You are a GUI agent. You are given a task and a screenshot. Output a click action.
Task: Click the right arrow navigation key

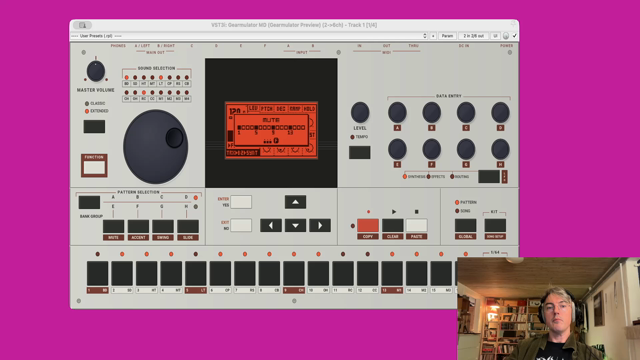point(320,225)
